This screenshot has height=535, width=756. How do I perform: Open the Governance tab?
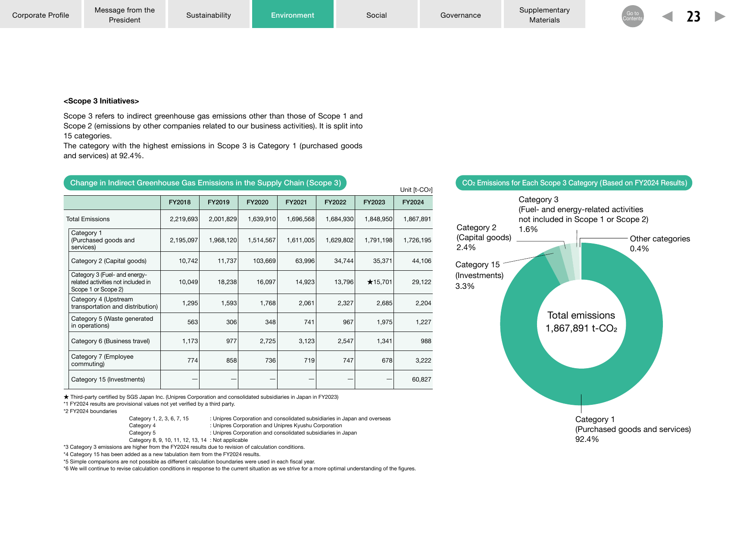coord(460,14)
